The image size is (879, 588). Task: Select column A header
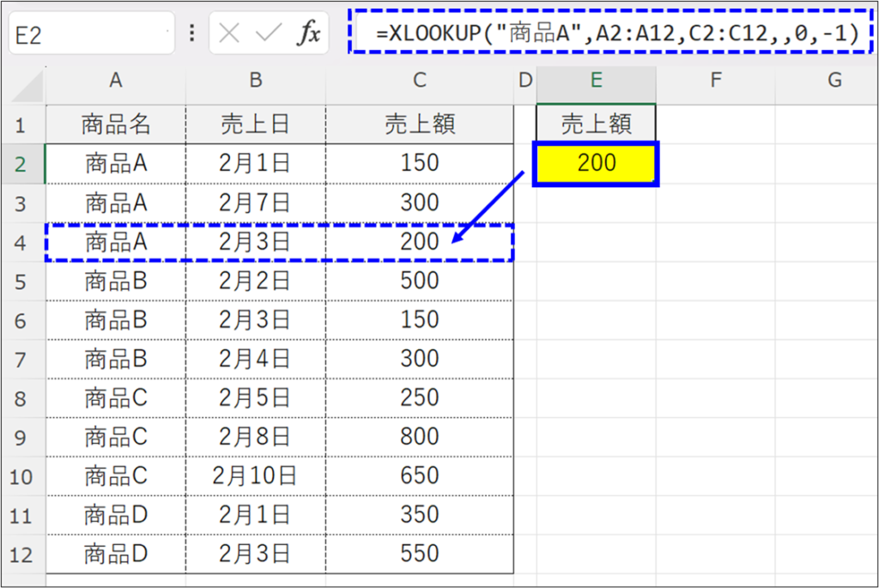(115, 81)
